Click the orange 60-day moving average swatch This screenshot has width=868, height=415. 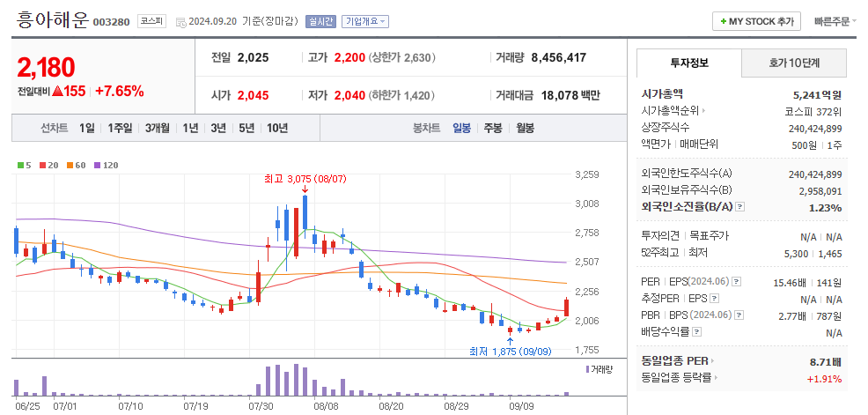coord(70,165)
